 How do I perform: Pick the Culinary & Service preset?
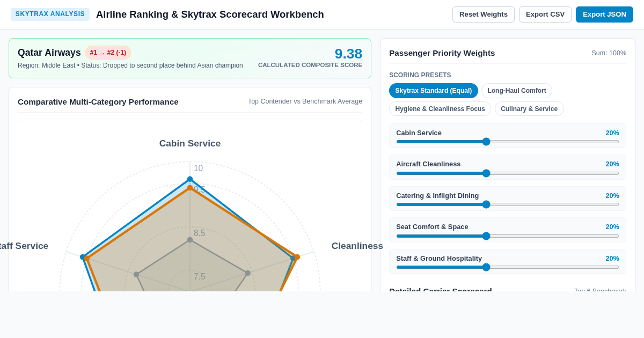point(529,109)
